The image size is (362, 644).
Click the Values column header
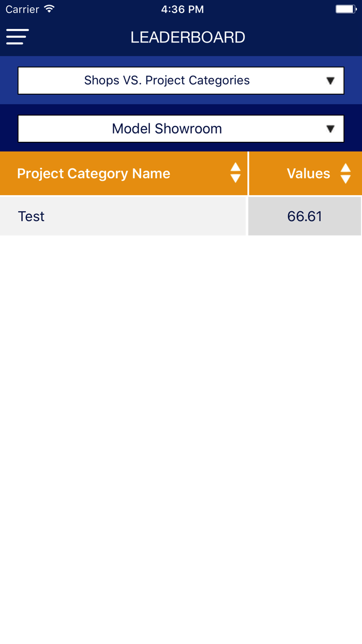pyautogui.click(x=308, y=173)
